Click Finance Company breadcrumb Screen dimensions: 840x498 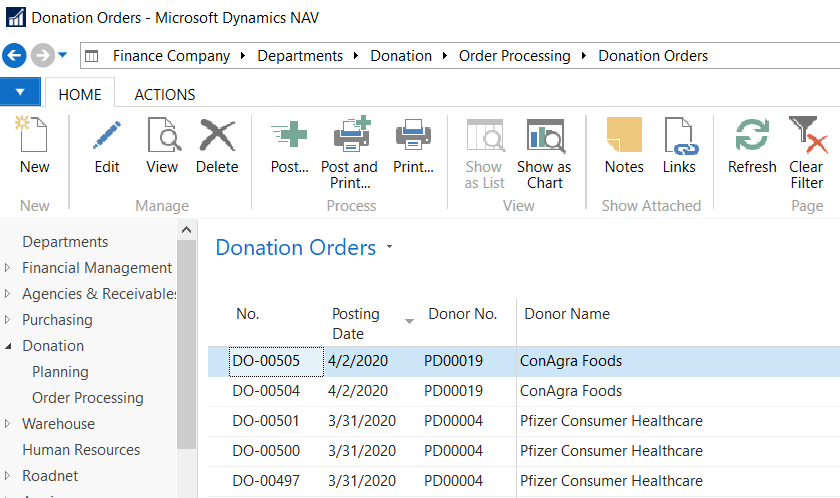[171, 56]
